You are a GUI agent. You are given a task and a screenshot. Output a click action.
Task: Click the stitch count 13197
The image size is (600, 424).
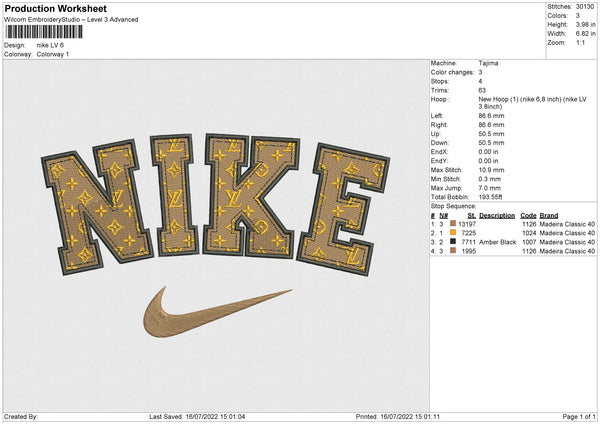click(x=467, y=224)
